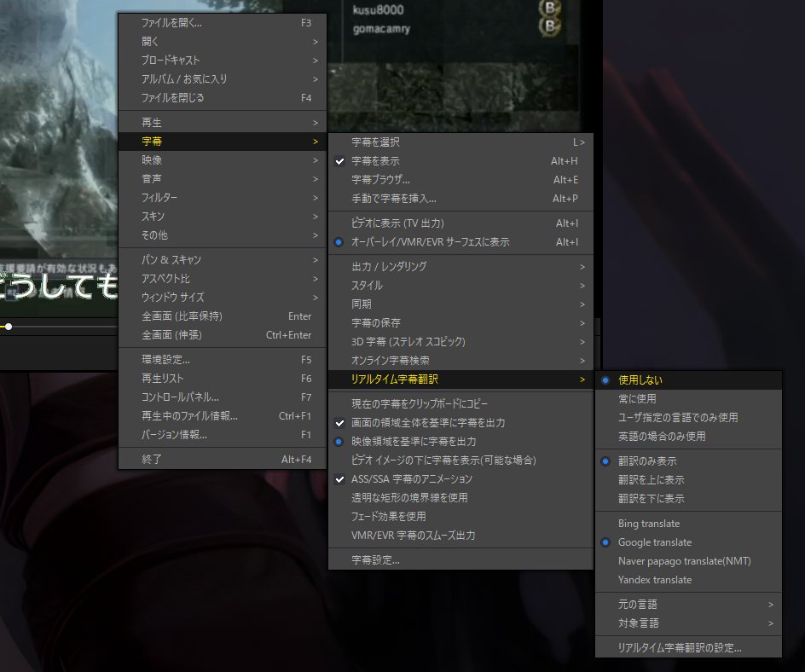Choose Naver papago translate(NMT) engine
Screen dimensions: 805x672
(688, 561)
